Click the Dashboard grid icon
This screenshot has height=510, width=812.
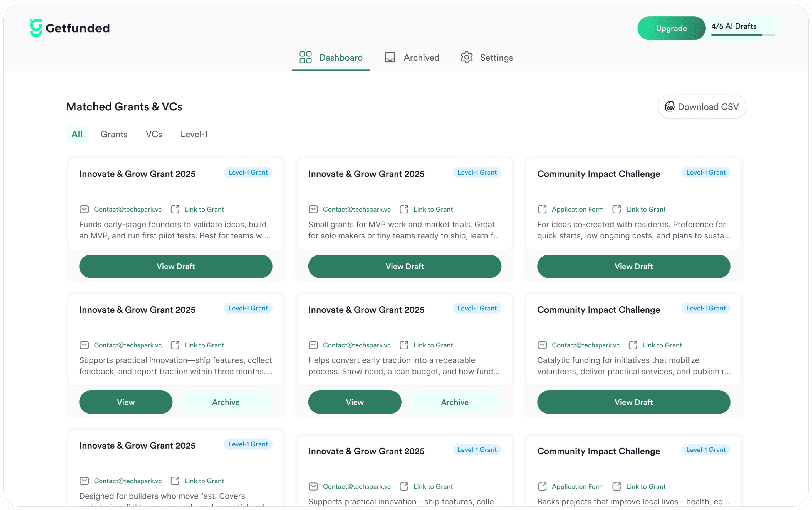tap(305, 57)
